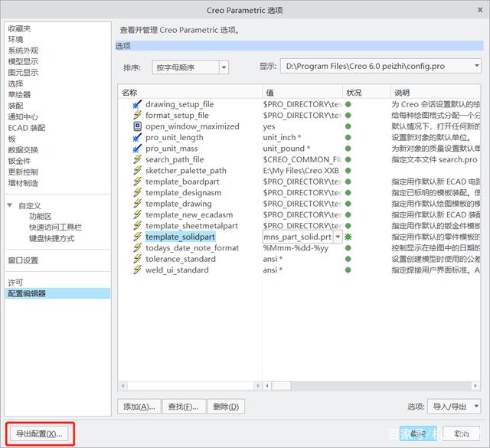Select 键盘快捷方式 under 自定义
This screenshot has width=490, height=448.
[51, 238]
